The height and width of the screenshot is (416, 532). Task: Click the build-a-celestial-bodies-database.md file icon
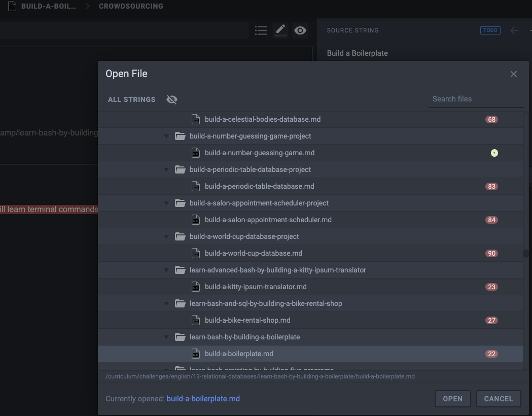(x=196, y=119)
